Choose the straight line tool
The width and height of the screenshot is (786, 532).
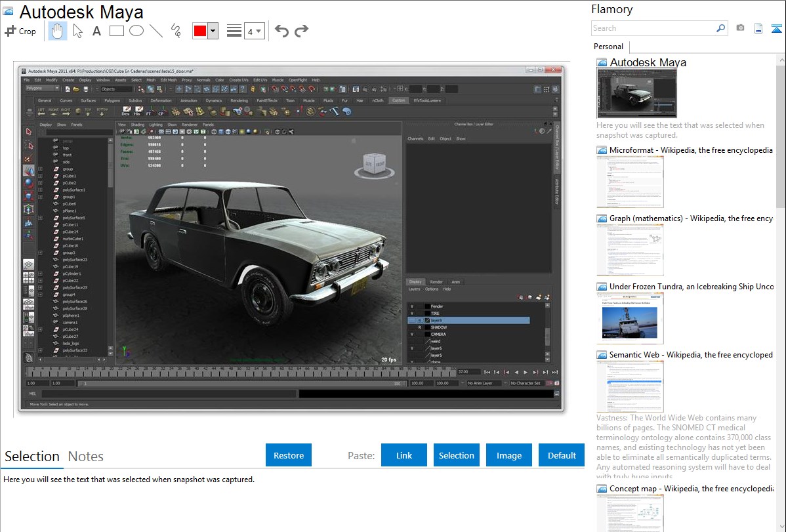click(156, 31)
